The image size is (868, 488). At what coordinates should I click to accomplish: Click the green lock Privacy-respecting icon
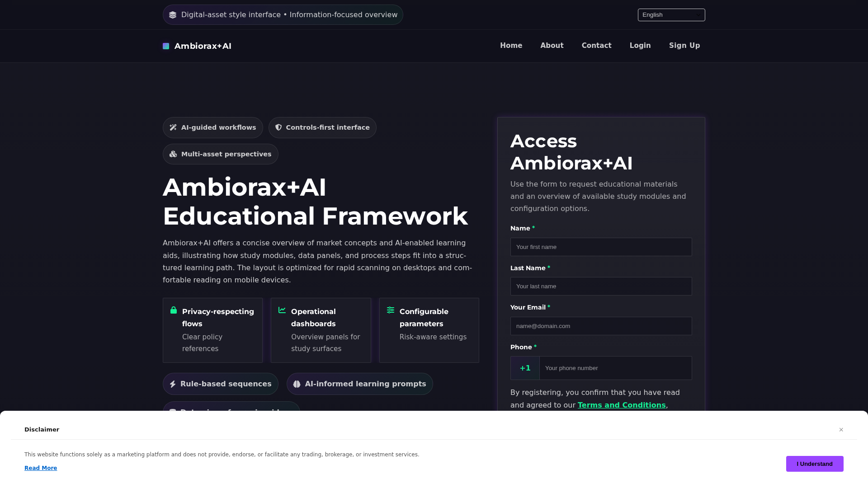tap(174, 310)
